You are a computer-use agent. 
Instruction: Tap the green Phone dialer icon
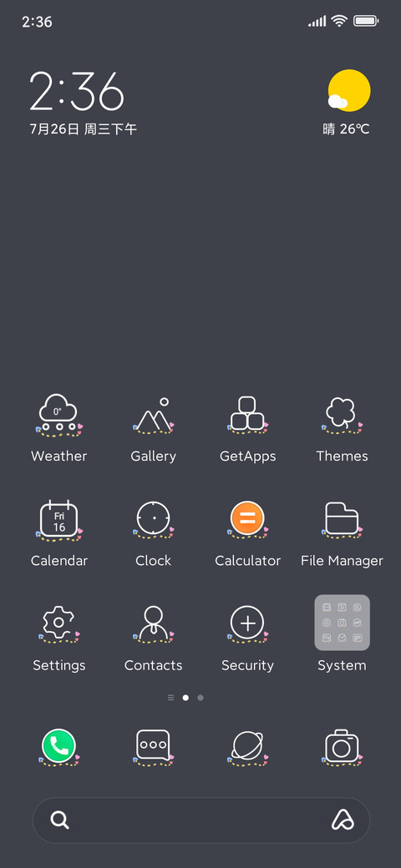58,746
